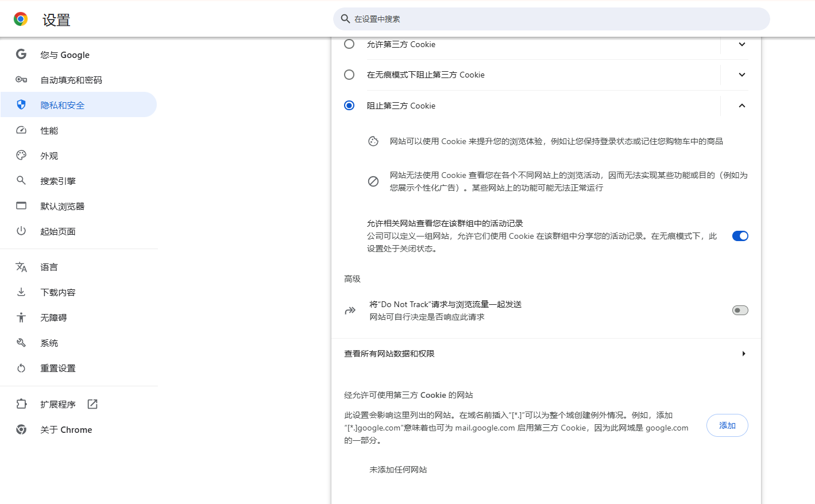Select the 阻止第三方 Cookie radio button
This screenshot has height=504, width=815.
(x=349, y=106)
